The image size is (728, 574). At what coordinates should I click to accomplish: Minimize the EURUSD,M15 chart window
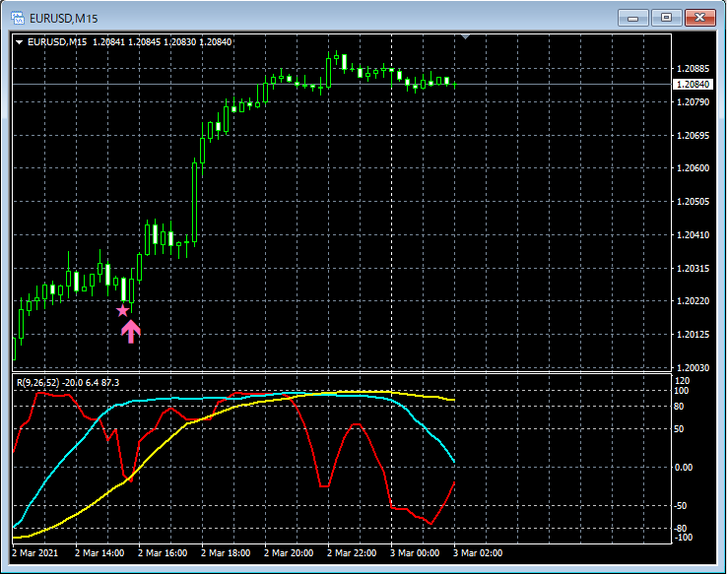pyautogui.click(x=632, y=18)
